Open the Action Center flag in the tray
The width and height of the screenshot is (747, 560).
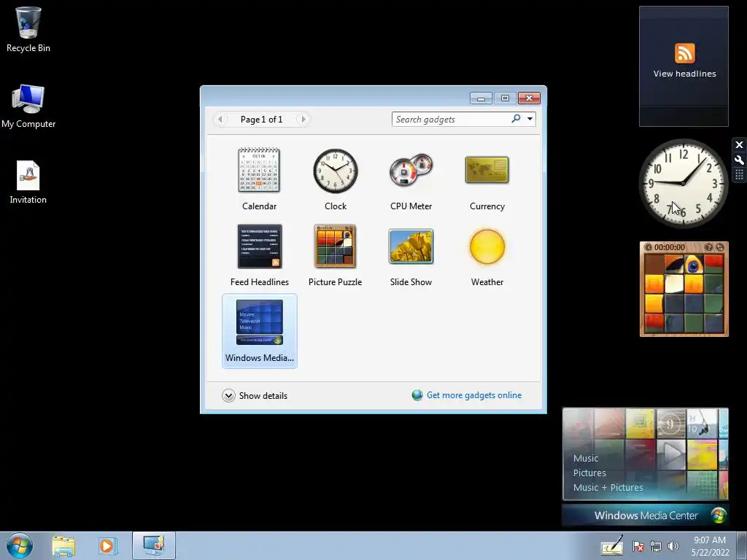pos(638,546)
